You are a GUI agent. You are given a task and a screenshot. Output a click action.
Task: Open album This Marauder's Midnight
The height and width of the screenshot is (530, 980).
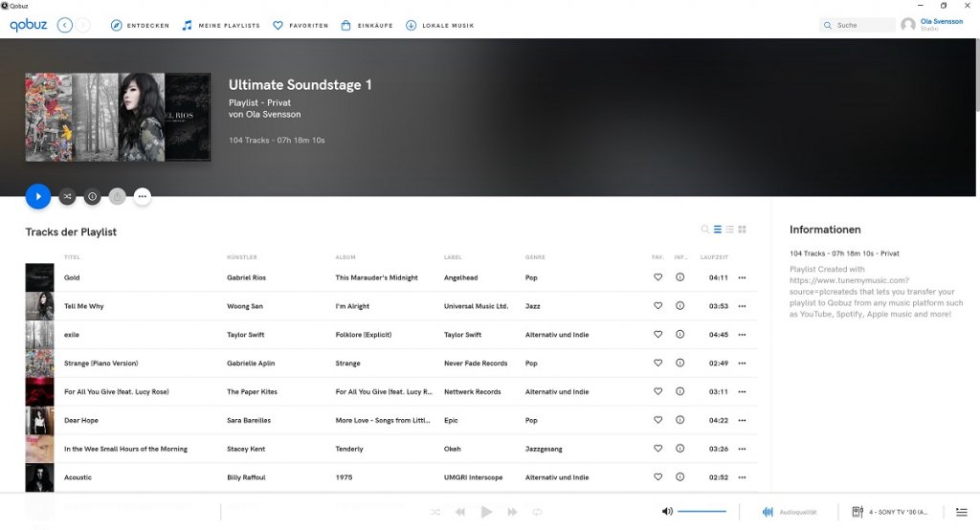376,277
